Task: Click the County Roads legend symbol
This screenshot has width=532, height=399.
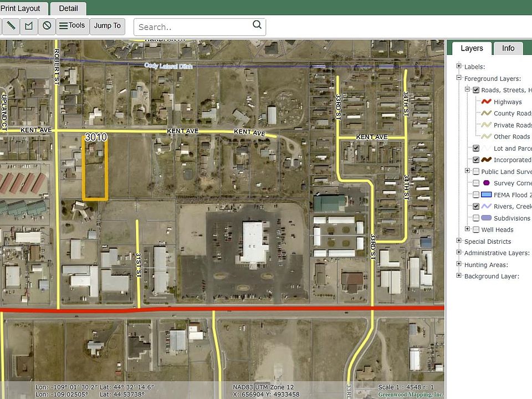Action: click(486, 114)
